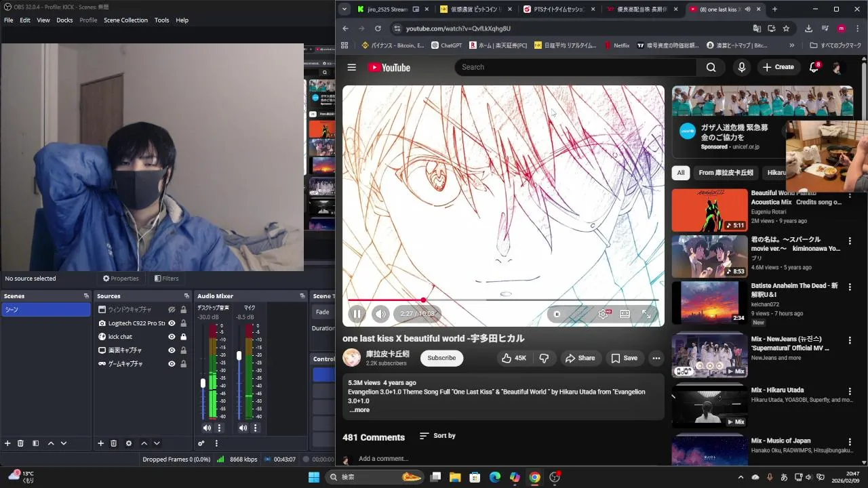Show hidden system tray icons
The width and height of the screenshot is (868, 488).
click(741, 477)
